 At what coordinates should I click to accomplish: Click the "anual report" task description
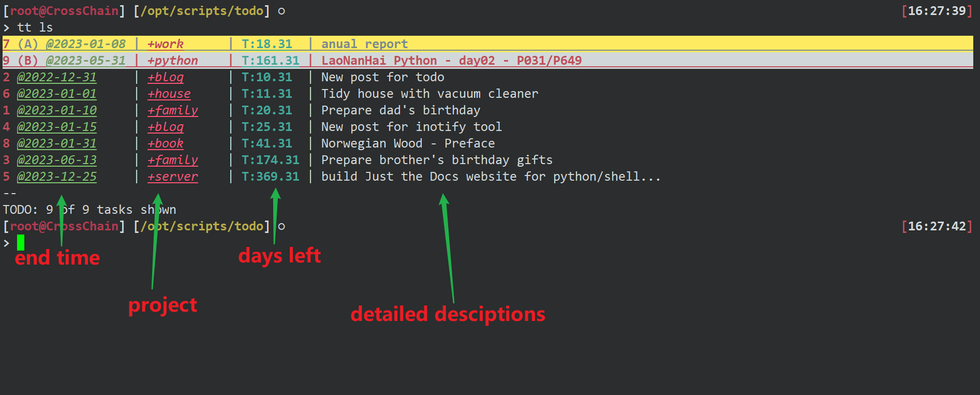(x=365, y=44)
